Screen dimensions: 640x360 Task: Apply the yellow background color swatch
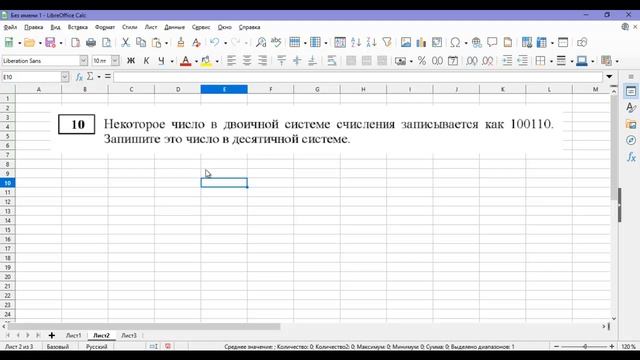(206, 61)
